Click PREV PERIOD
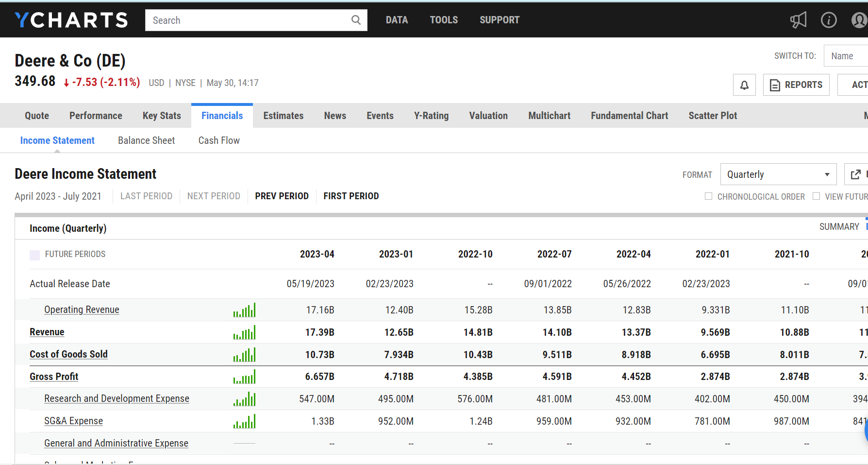The image size is (868, 465). (282, 196)
